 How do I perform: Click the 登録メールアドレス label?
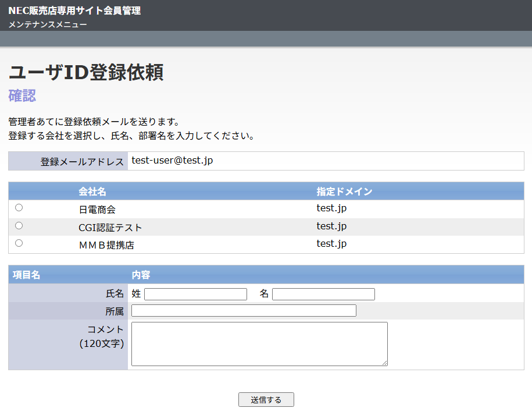pos(82,162)
